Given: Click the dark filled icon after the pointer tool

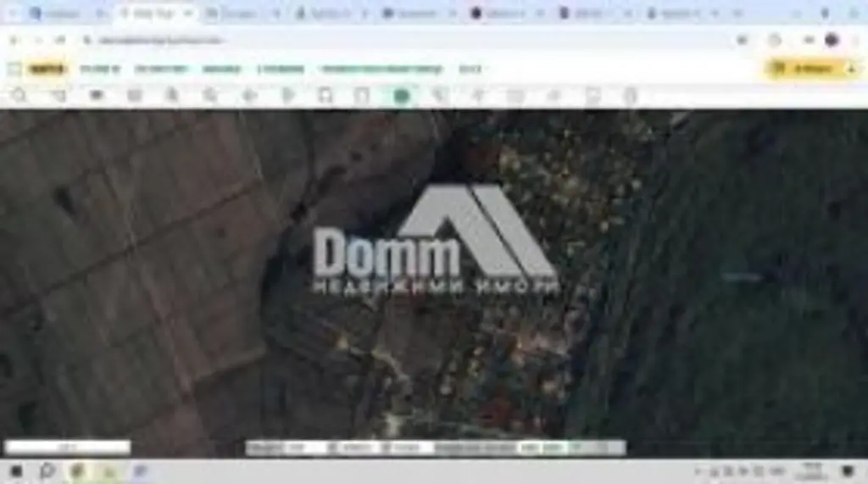Looking at the screenshot, I should (x=96, y=96).
